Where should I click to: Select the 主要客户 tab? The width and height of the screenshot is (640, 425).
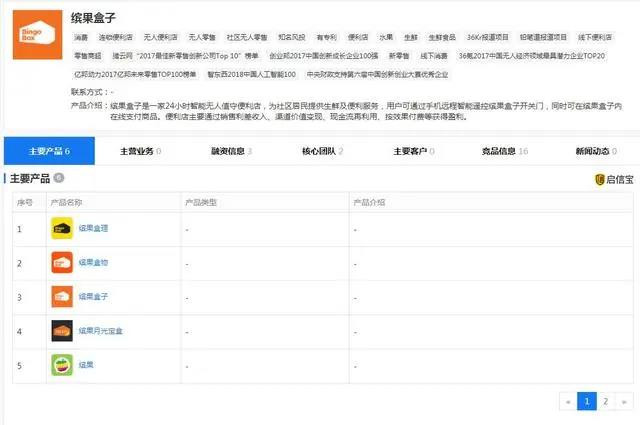[x=413, y=151]
